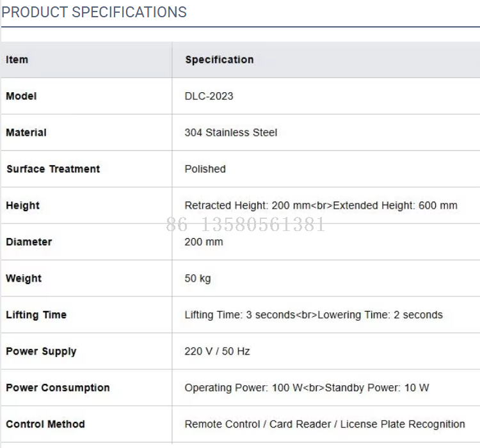Select the Model row label
The height and width of the screenshot is (448, 480).
click(21, 96)
